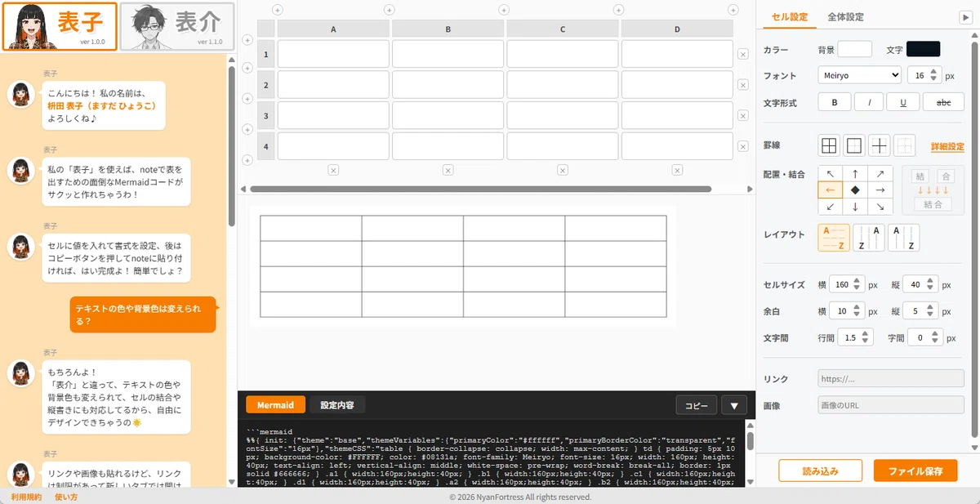Toggle bold text format

pos(835,103)
